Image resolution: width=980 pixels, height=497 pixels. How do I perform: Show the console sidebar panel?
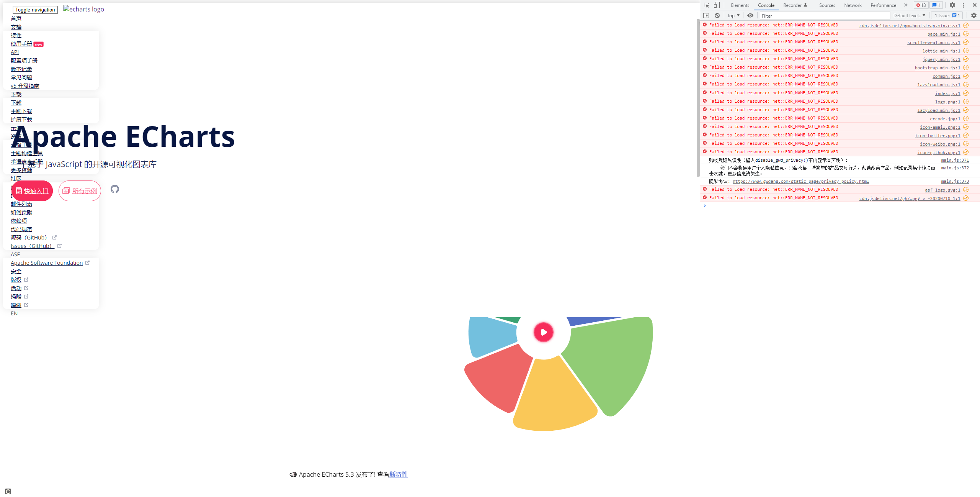(706, 16)
